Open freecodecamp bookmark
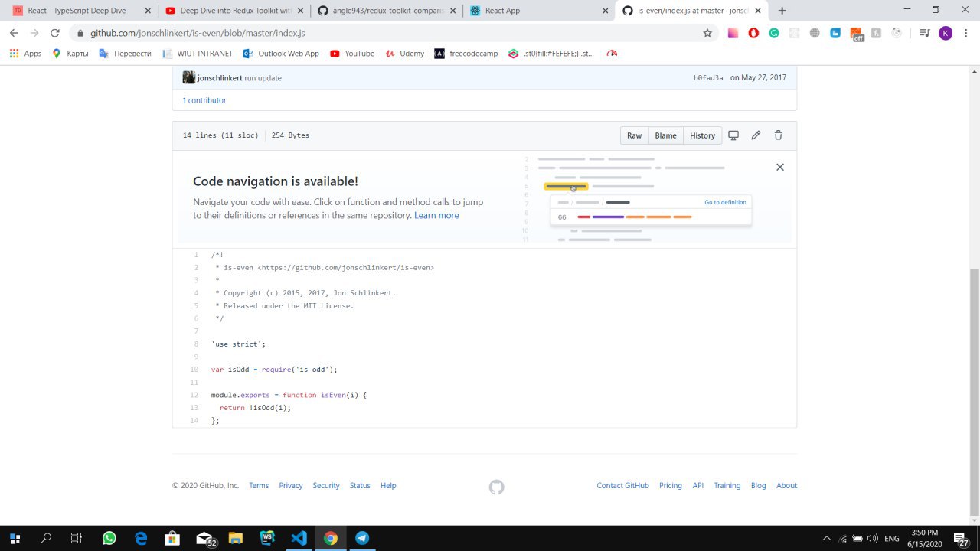This screenshot has height=551, width=980. point(465,54)
